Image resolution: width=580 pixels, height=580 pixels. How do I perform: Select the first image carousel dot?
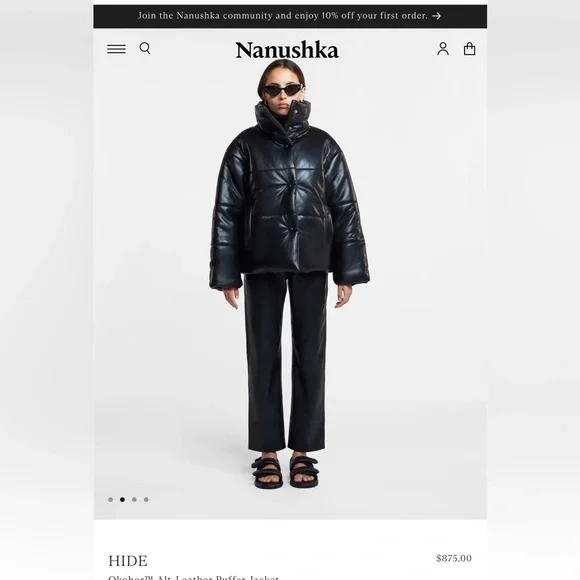(110, 499)
